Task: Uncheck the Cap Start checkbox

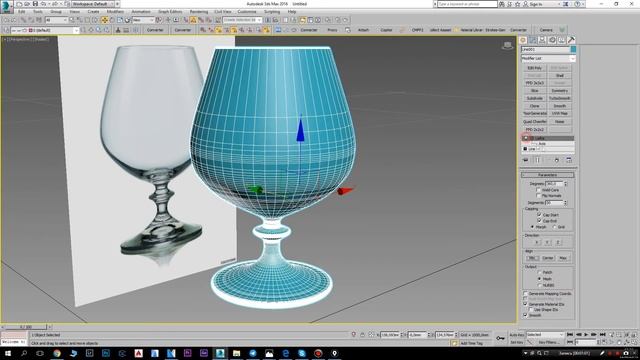Action: [x=539, y=215]
